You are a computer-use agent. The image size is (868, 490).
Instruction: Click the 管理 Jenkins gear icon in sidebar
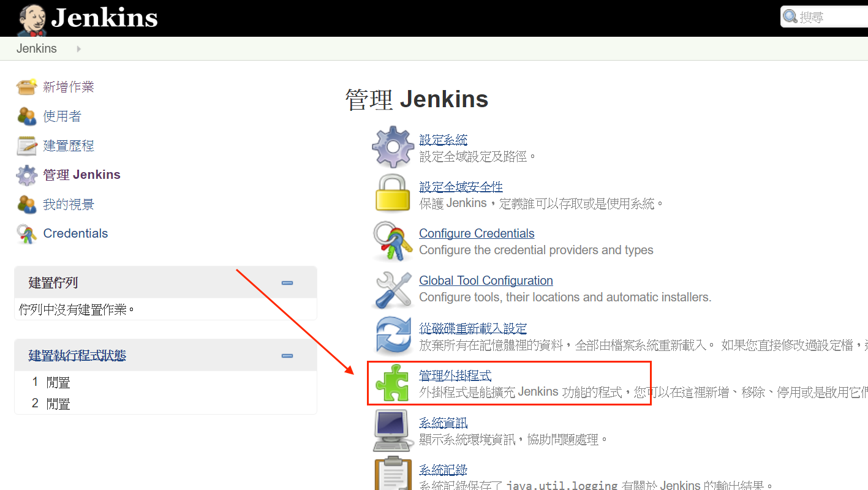click(x=27, y=175)
